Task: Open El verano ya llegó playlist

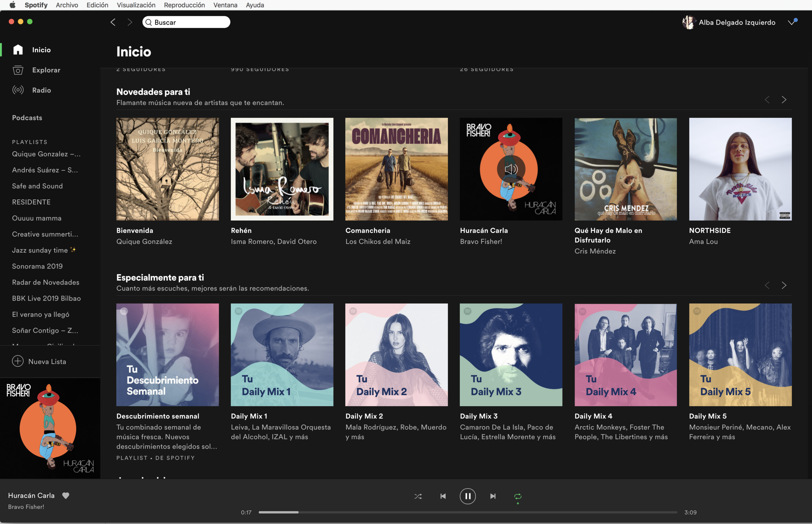Action: click(x=41, y=314)
